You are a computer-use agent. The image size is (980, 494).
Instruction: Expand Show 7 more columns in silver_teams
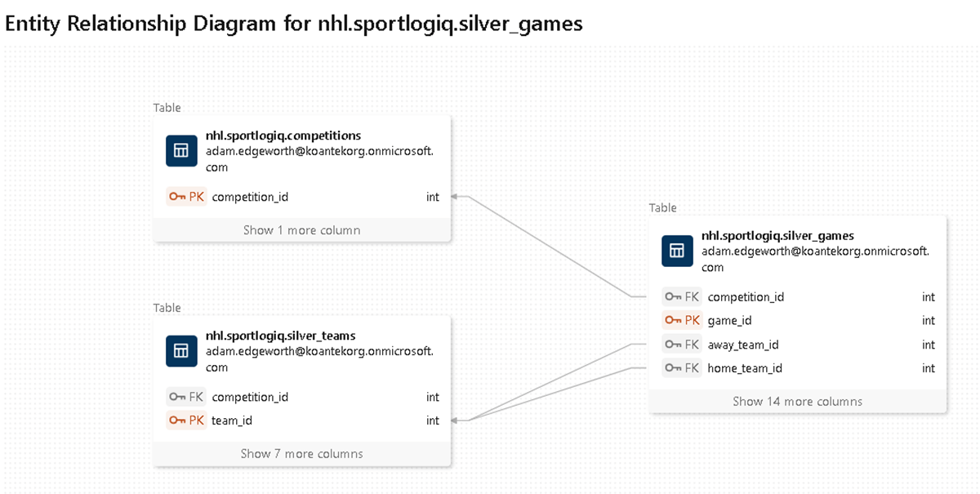coord(301,453)
